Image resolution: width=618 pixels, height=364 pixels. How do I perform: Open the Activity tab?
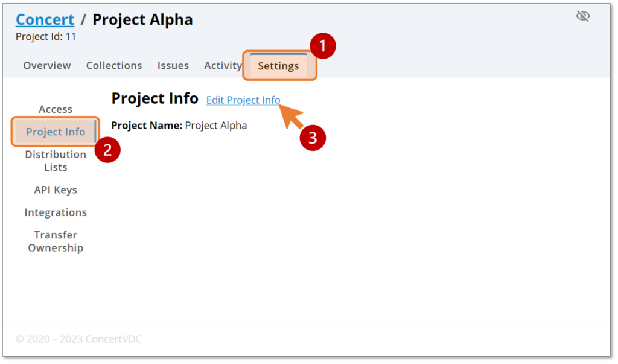tap(223, 65)
